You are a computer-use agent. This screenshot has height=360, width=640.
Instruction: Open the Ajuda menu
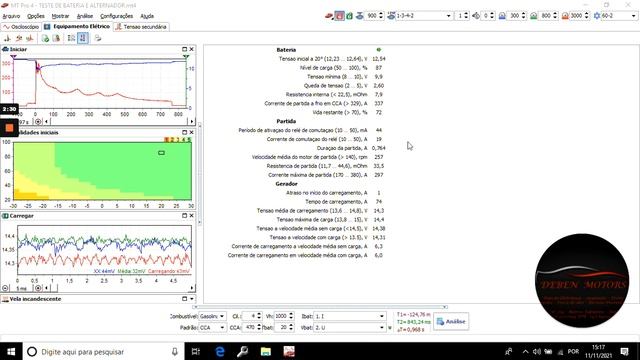(x=147, y=16)
